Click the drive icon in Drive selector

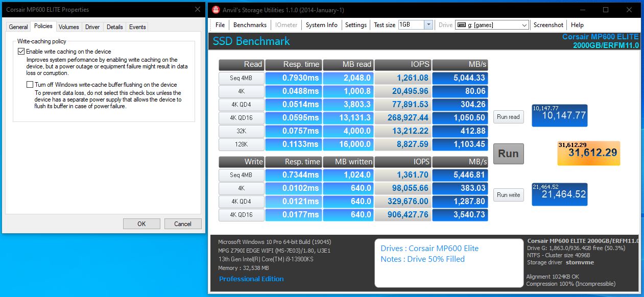tap(461, 25)
